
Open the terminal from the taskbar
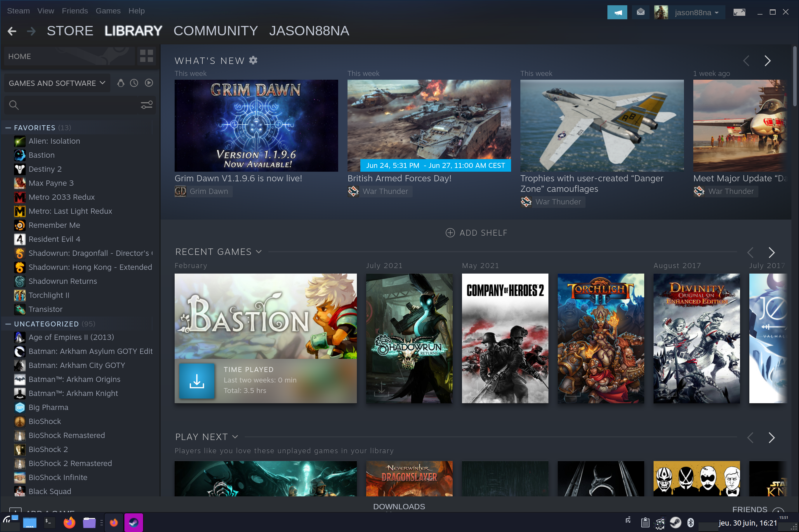point(50,522)
